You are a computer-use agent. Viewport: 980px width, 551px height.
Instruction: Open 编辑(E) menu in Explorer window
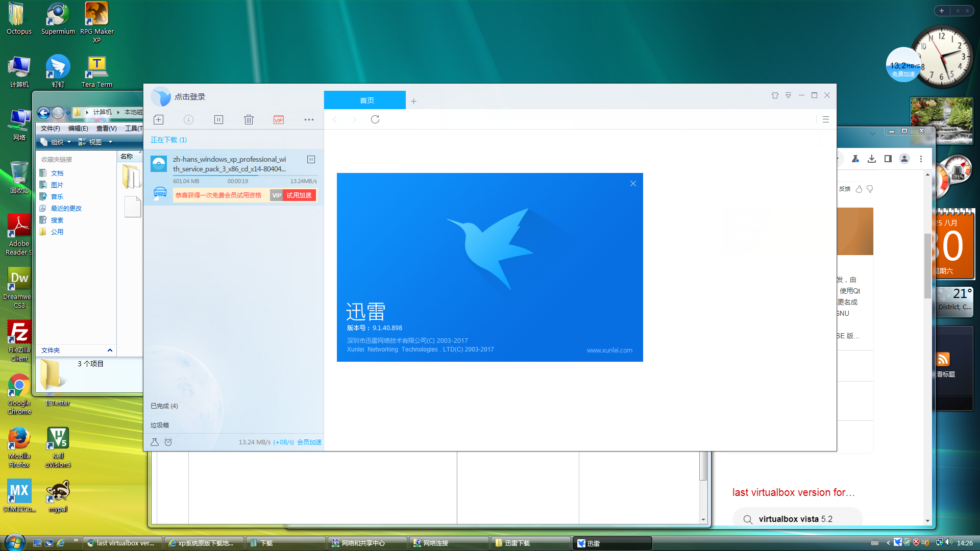coord(78,128)
